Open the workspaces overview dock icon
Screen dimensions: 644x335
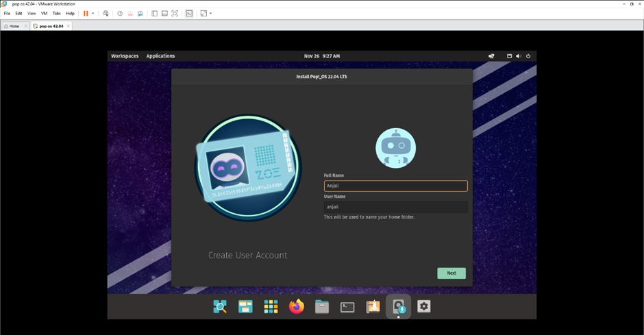(x=245, y=307)
